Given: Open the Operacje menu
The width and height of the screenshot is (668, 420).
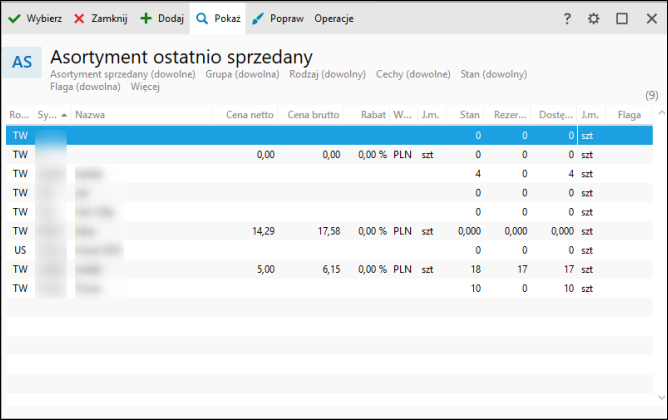Looking at the screenshot, I should [x=334, y=18].
